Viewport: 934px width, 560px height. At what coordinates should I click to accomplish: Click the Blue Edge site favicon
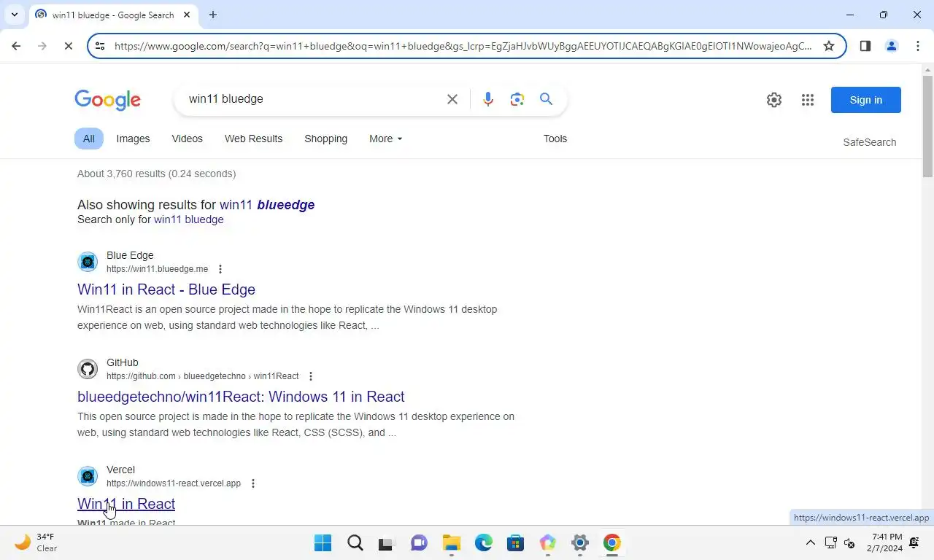[88, 262]
